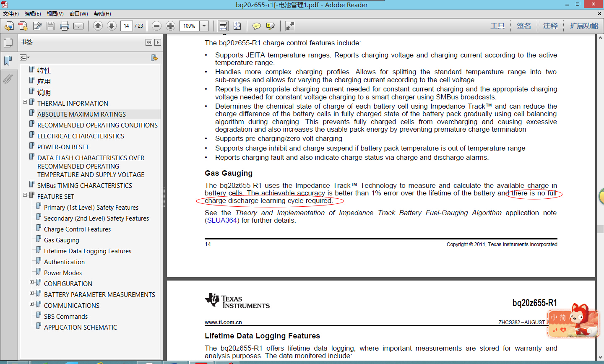Click the create PDF icon
This screenshot has height=364, width=604.
coord(23,26)
